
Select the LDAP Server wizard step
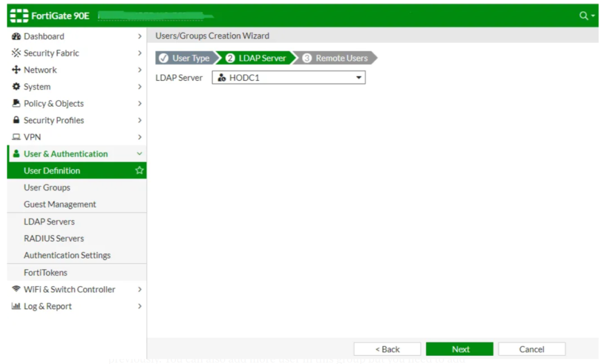coord(257,58)
